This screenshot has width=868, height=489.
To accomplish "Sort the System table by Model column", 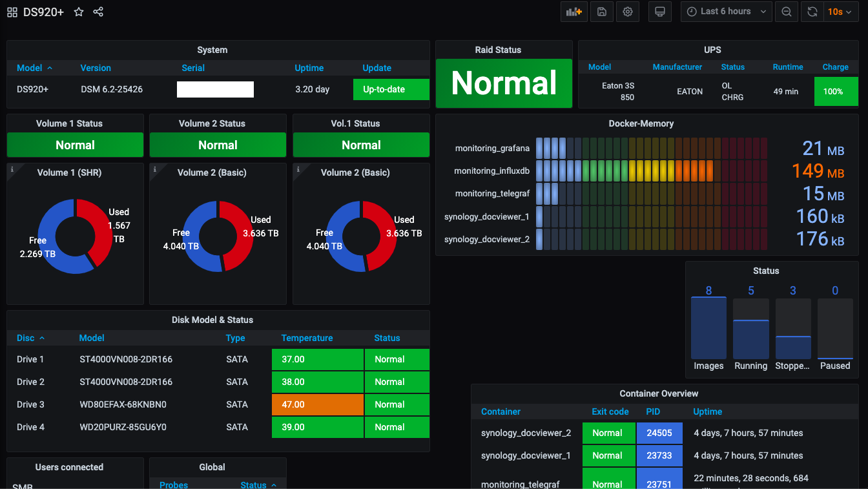I will coord(30,68).
